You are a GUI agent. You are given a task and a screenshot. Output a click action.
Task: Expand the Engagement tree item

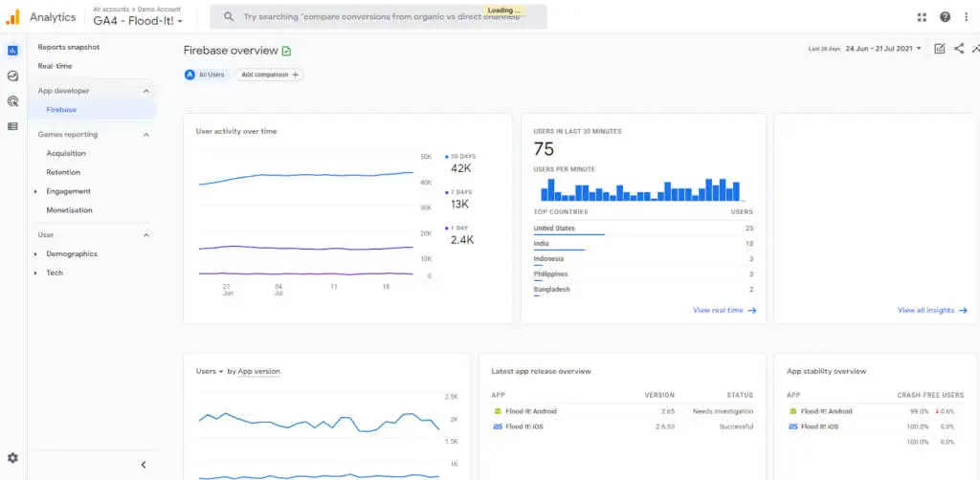coord(35,191)
